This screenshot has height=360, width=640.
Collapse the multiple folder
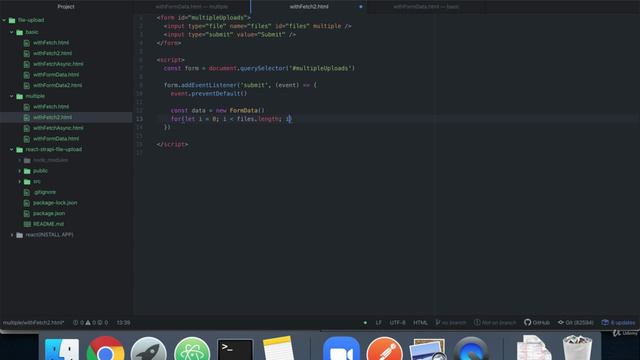coord(12,96)
